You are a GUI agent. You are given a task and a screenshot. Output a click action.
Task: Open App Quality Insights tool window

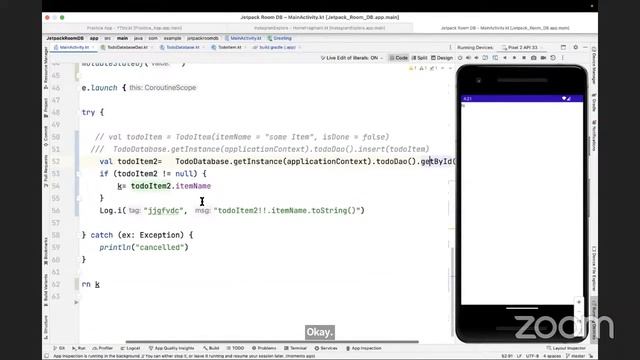point(171,348)
